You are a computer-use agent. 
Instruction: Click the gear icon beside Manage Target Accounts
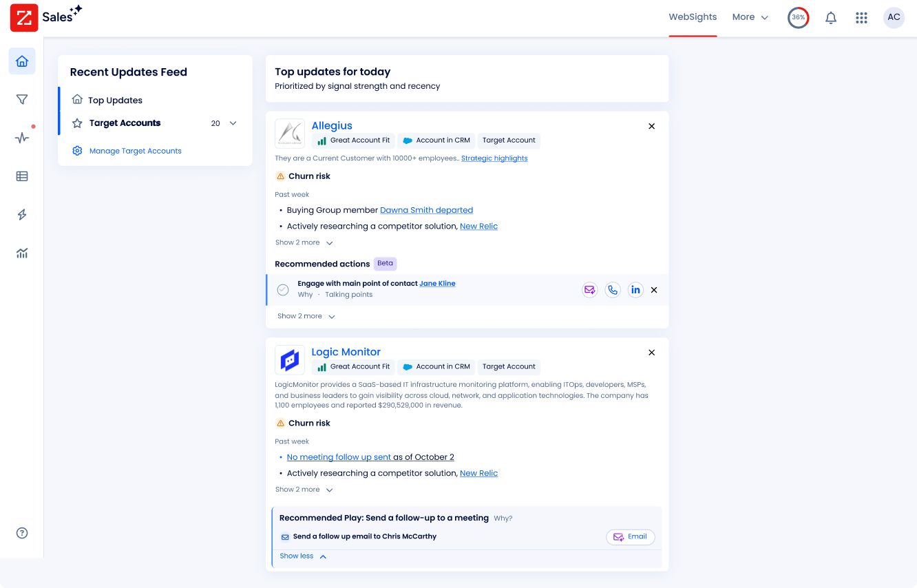pos(77,151)
